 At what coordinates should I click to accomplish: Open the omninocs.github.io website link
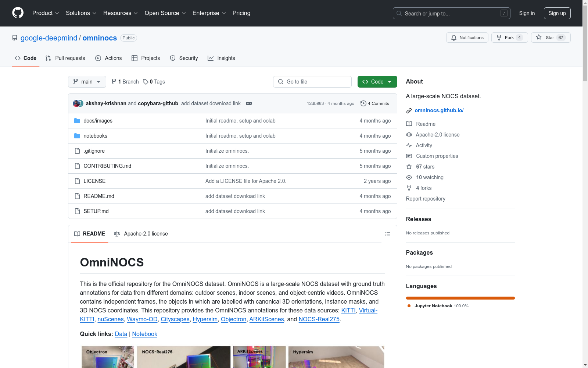[x=439, y=110]
